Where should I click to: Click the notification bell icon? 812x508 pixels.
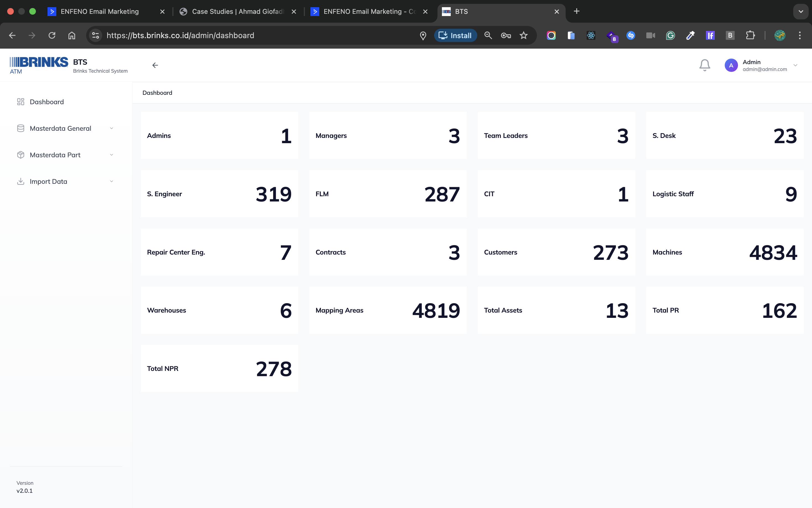coord(704,65)
